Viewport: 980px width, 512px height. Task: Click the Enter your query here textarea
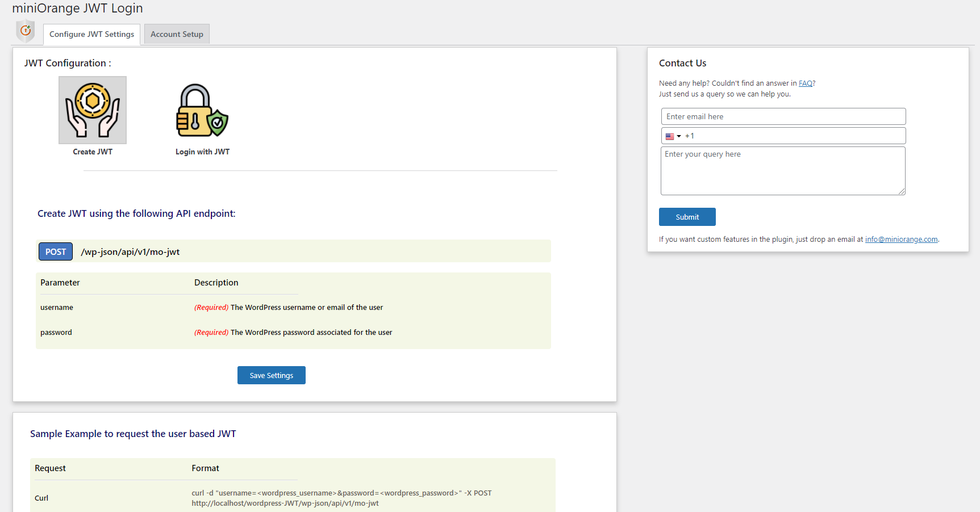click(x=783, y=171)
